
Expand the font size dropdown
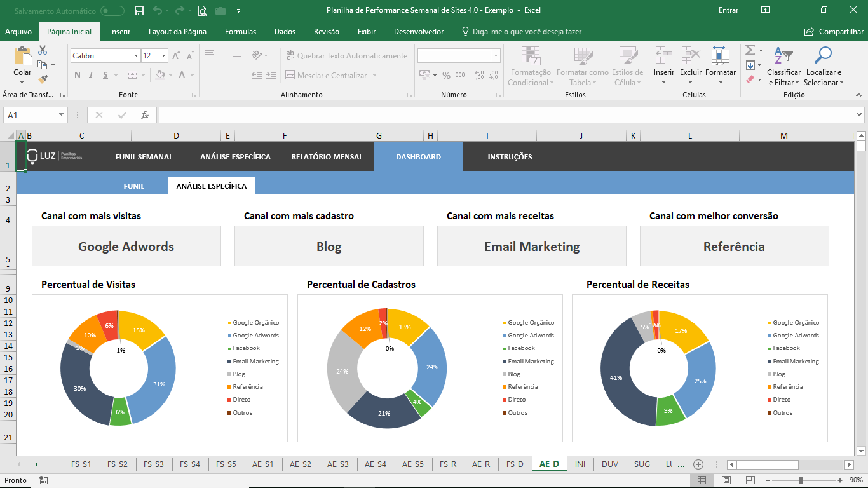pos(163,56)
